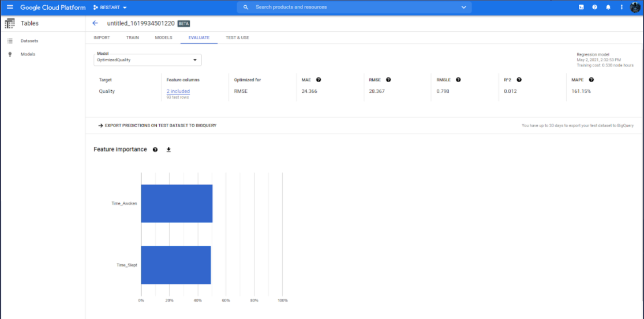The image size is (644, 319).
Task: Click the Tables product icon
Action: tap(10, 24)
